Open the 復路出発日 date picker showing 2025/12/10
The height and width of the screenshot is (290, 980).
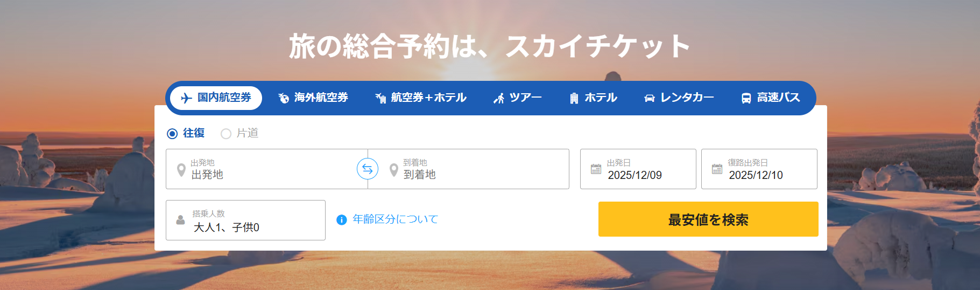(759, 169)
